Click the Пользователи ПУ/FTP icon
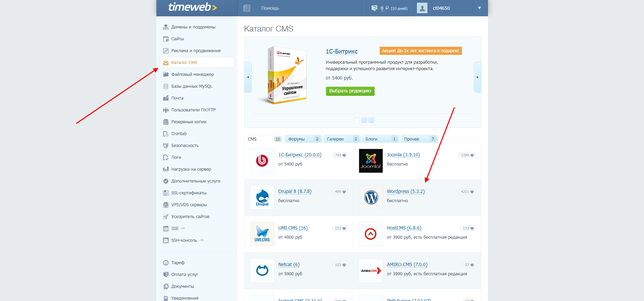The image size is (644, 301). point(166,110)
